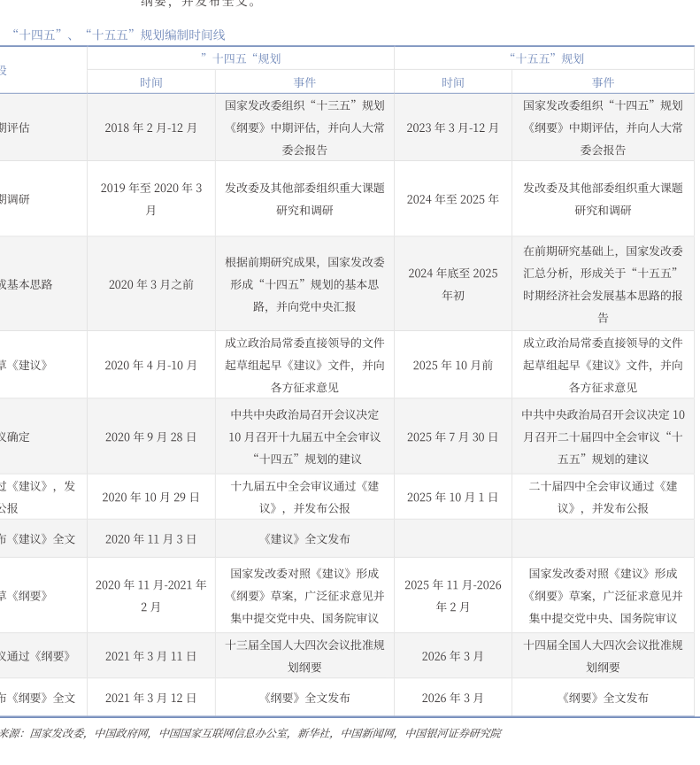
Task: Select the 事件 header under 十五五规划
Action: (x=603, y=82)
